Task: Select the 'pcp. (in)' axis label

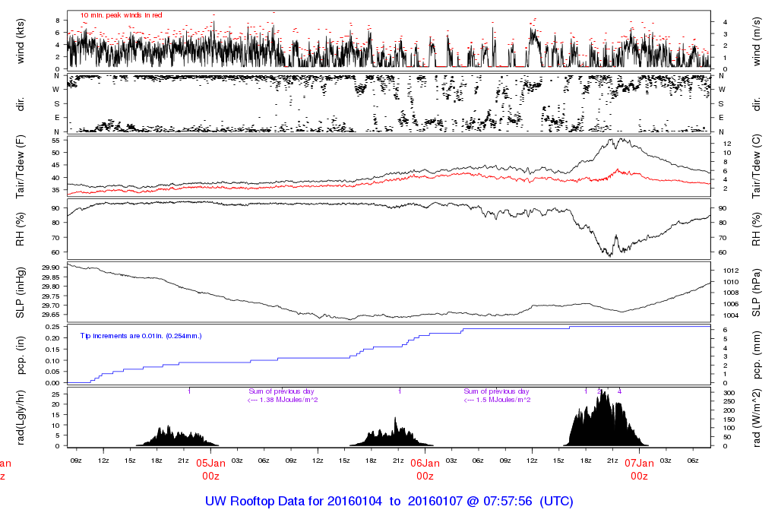Action: coord(21,356)
